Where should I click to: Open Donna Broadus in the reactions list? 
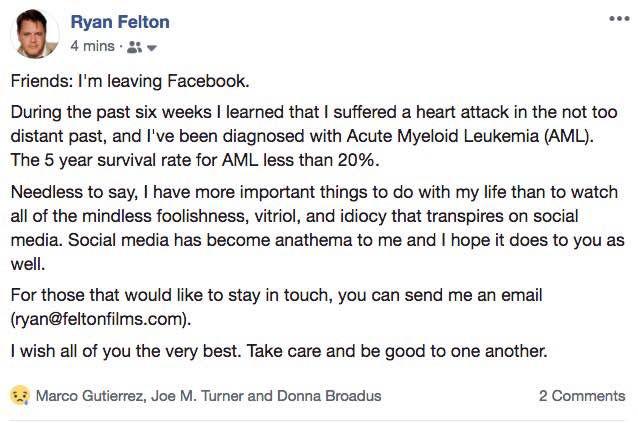[x=329, y=396]
